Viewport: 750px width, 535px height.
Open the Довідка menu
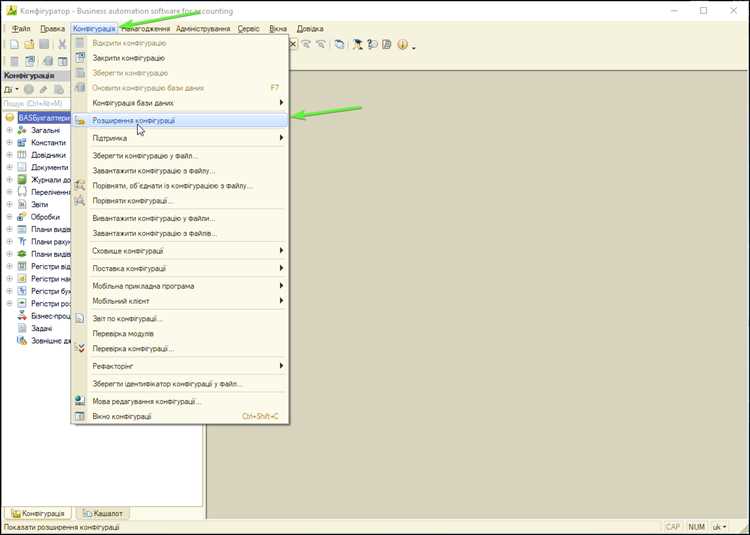(310, 29)
